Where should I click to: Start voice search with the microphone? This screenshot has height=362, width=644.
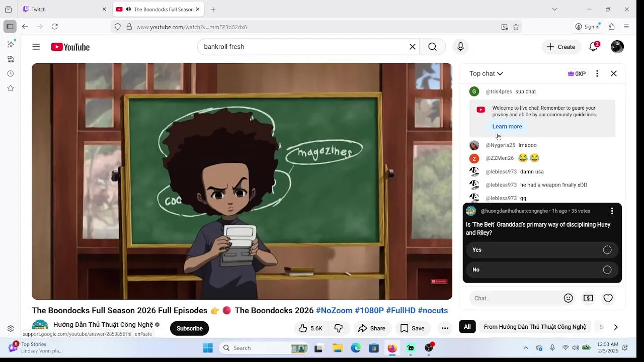pyautogui.click(x=460, y=47)
